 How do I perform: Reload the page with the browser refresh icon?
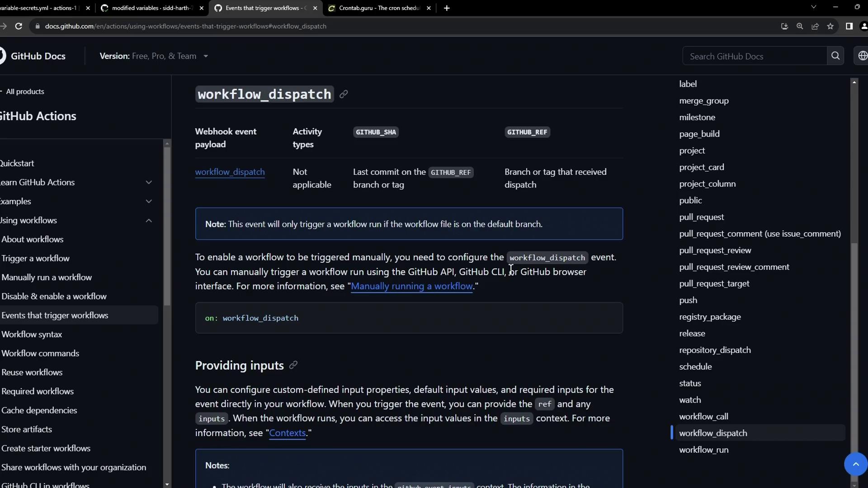[19, 26]
